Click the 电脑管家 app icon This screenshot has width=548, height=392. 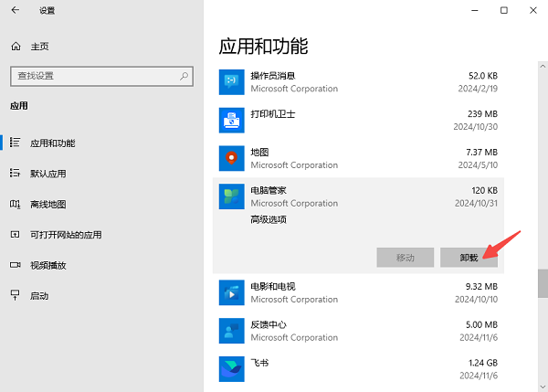tap(232, 196)
